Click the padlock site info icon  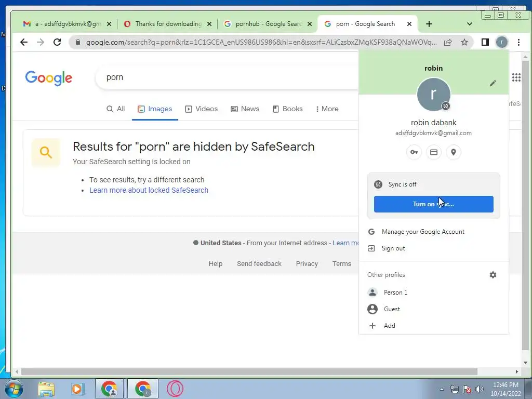(x=78, y=42)
